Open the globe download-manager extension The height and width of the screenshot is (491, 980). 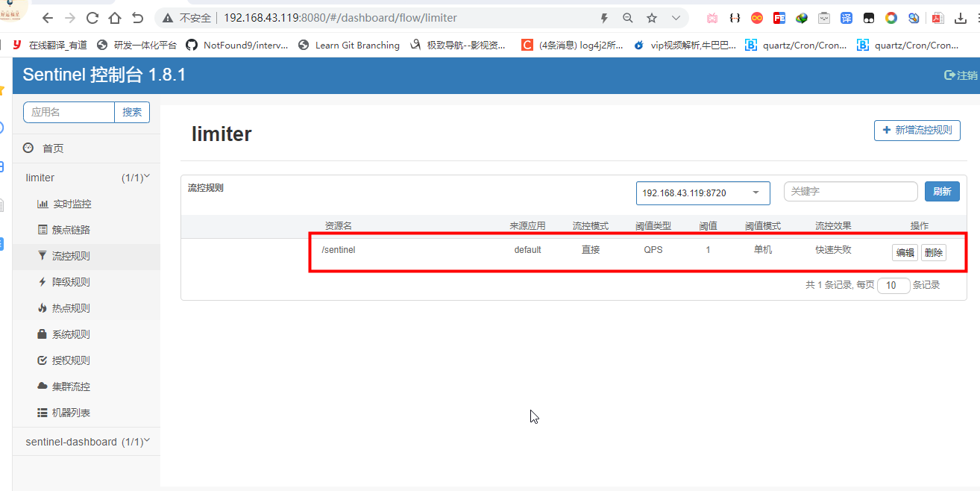coord(802,18)
